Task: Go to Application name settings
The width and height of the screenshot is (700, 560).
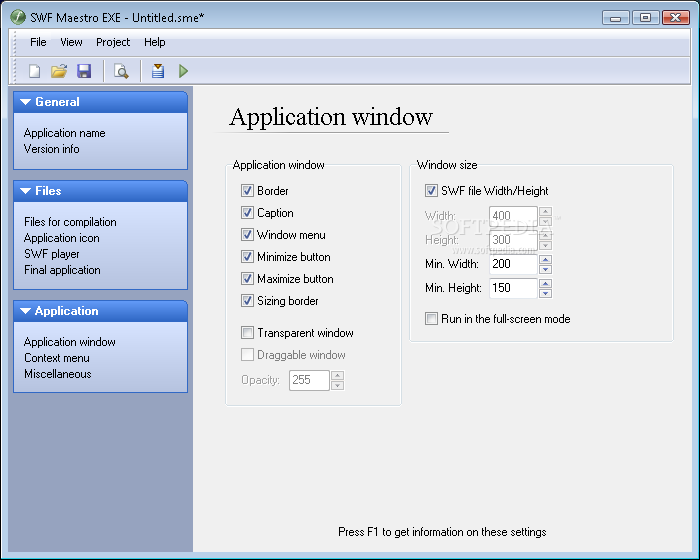Action: pyautogui.click(x=65, y=133)
